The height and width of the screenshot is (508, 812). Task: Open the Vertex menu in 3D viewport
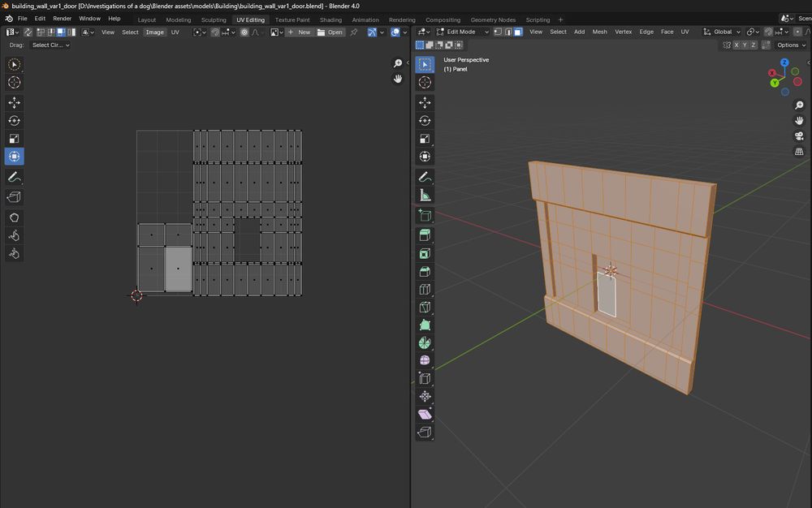coord(623,32)
